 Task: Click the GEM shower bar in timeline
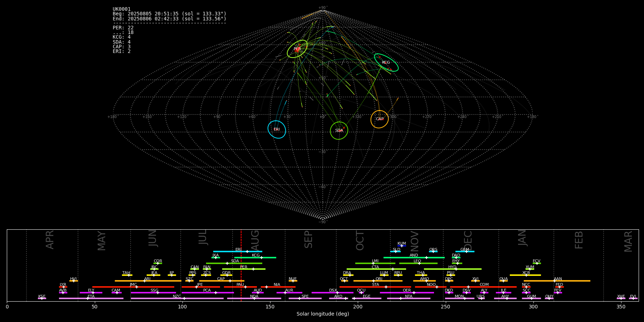(465, 252)
